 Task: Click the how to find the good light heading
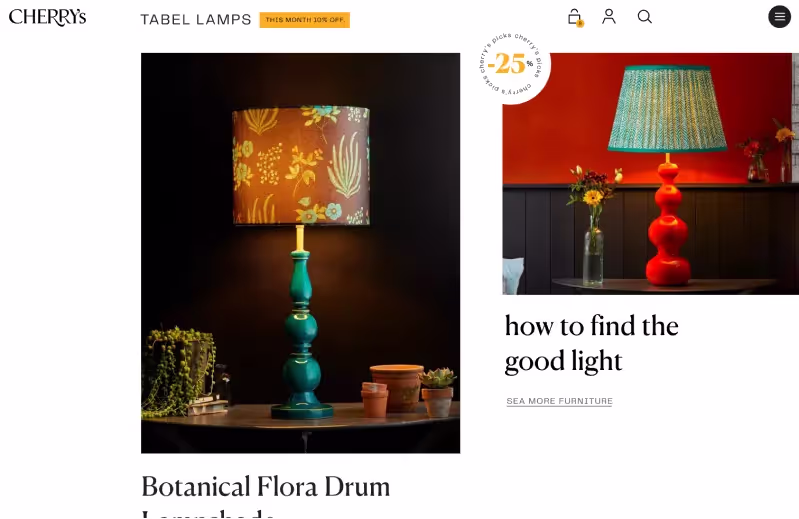pyautogui.click(x=591, y=343)
